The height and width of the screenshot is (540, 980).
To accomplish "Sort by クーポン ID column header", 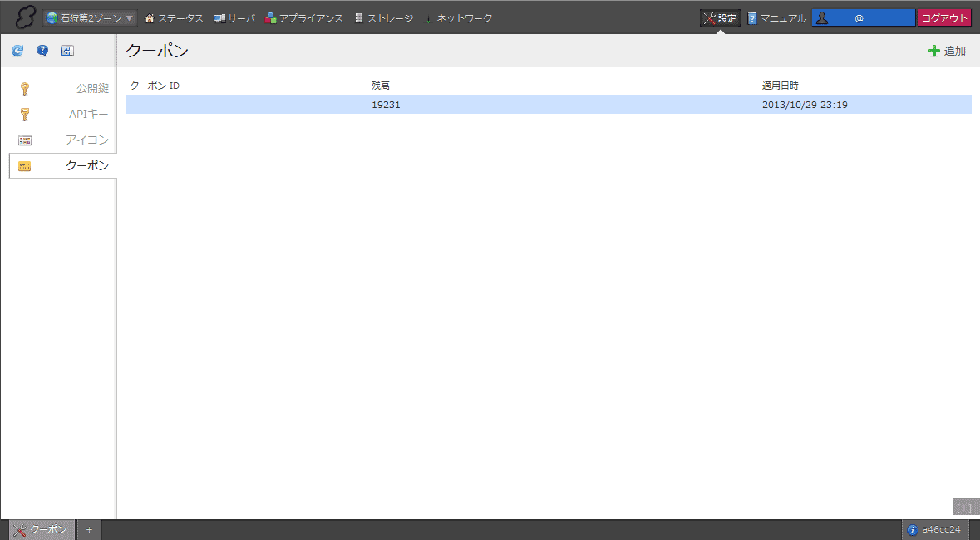I will (155, 86).
